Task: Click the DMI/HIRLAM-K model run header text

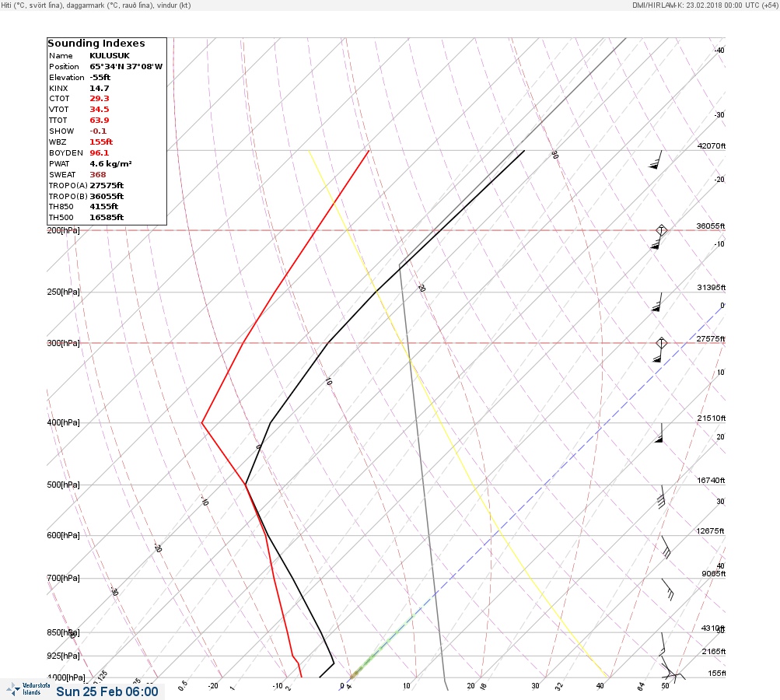Action: (705, 5)
